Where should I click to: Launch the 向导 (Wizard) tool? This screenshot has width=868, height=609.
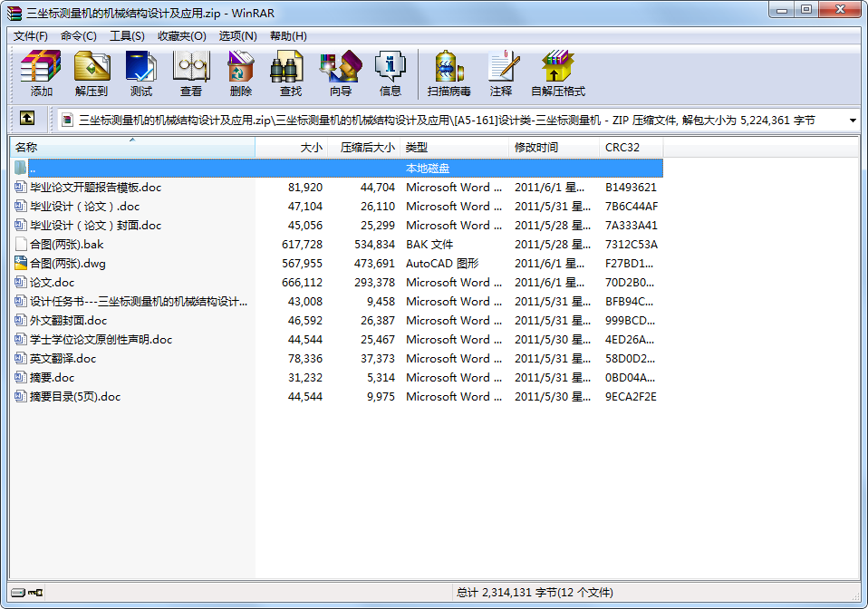(340, 73)
